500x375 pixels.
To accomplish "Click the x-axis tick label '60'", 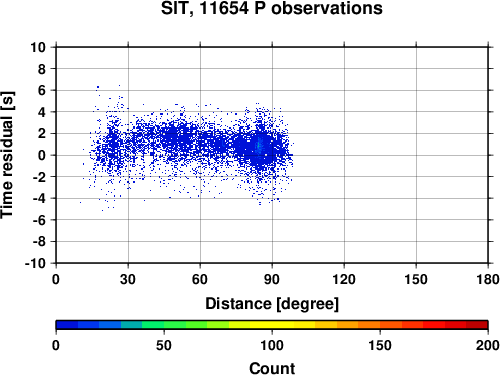I will click(200, 279).
